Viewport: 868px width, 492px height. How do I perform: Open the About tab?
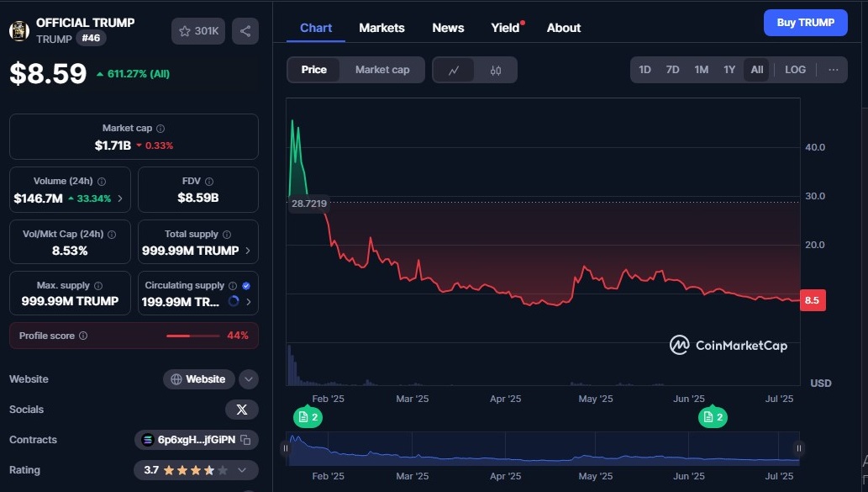pos(564,28)
